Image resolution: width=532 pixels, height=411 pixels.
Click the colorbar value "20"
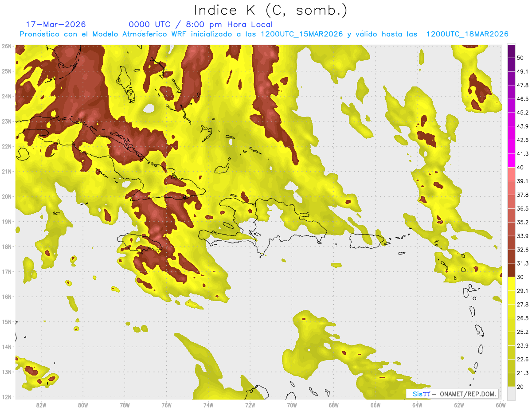pos(520,387)
